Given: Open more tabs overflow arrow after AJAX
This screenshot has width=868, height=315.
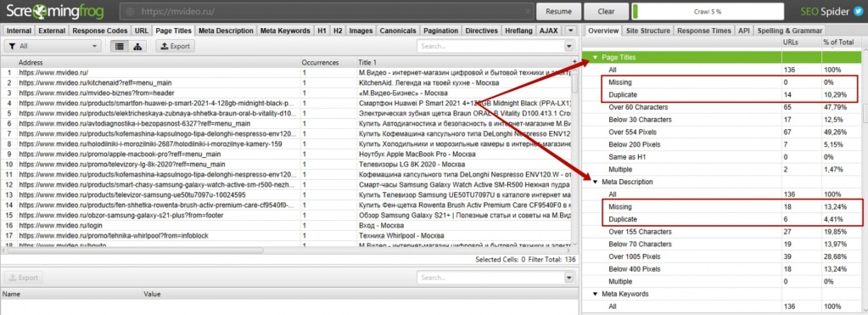Looking at the screenshot, I should 571,31.
